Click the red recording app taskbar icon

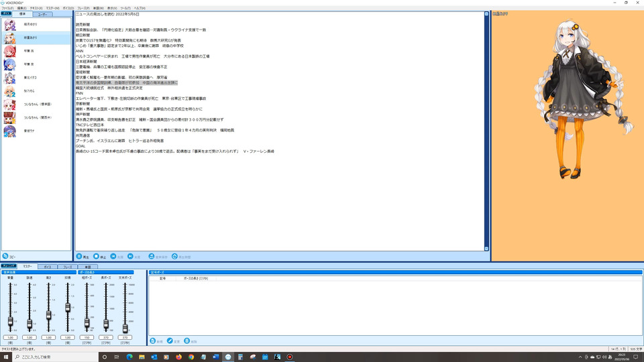click(290, 357)
